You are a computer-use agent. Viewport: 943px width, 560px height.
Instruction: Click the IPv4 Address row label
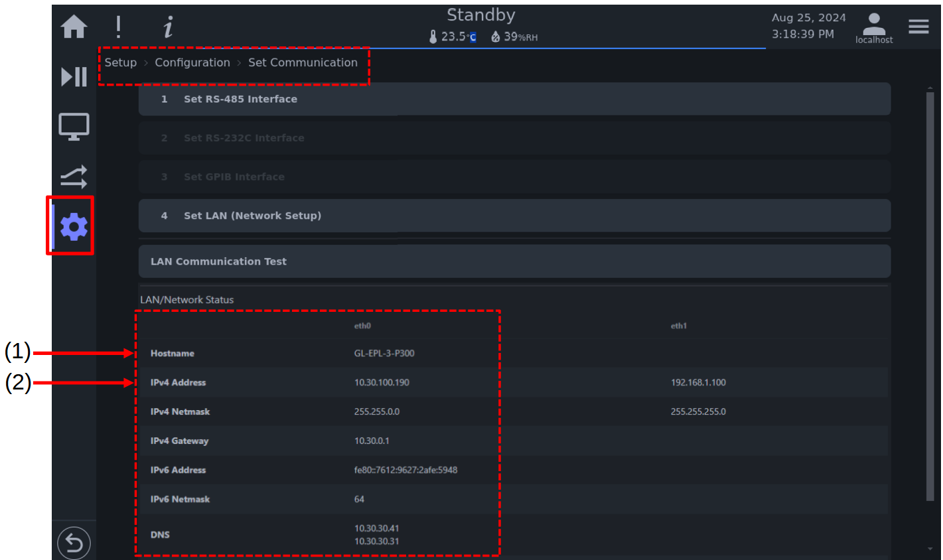coord(178,383)
